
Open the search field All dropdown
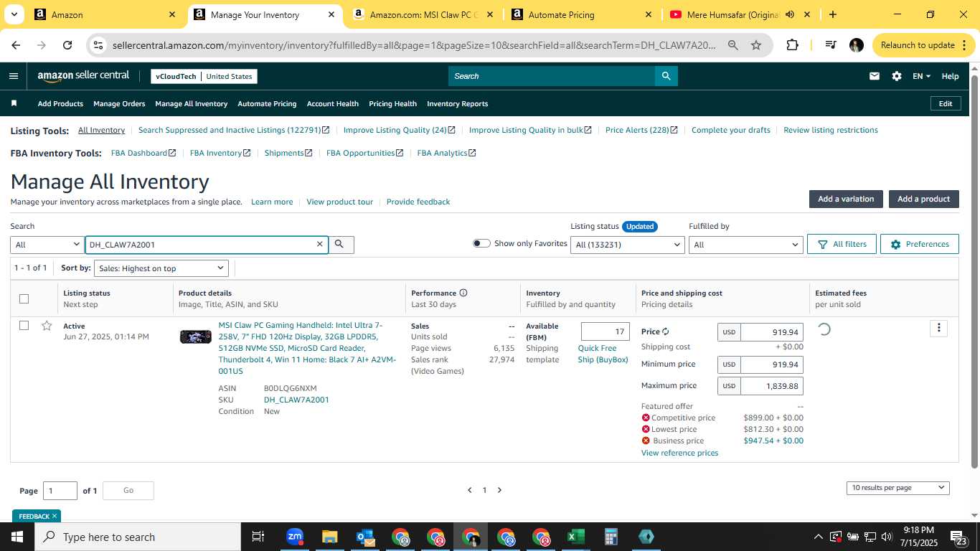click(47, 245)
